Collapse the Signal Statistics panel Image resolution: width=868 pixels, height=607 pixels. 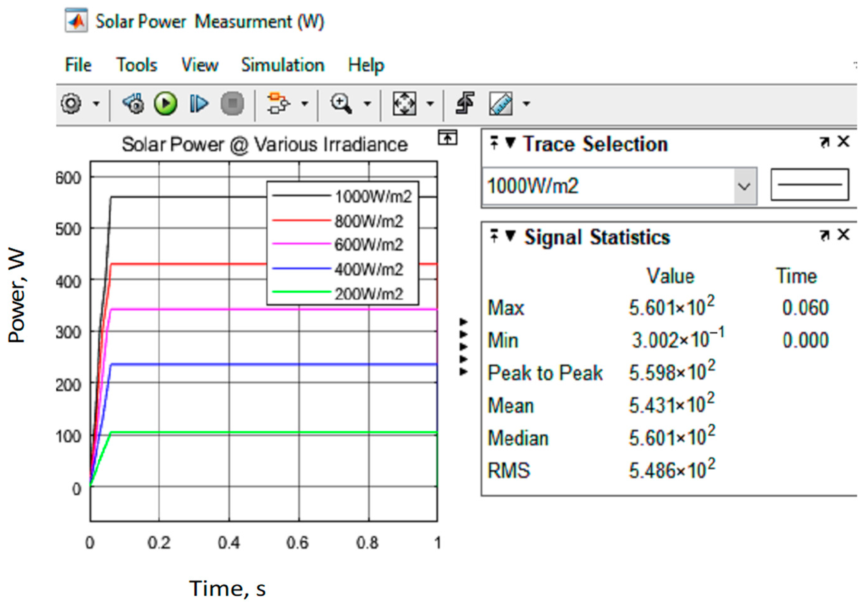pos(510,236)
